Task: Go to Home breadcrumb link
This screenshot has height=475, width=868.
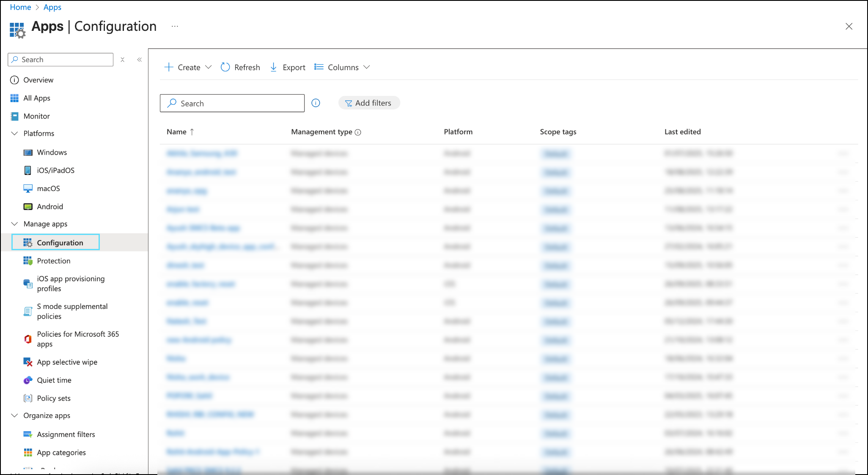Action: [x=20, y=7]
